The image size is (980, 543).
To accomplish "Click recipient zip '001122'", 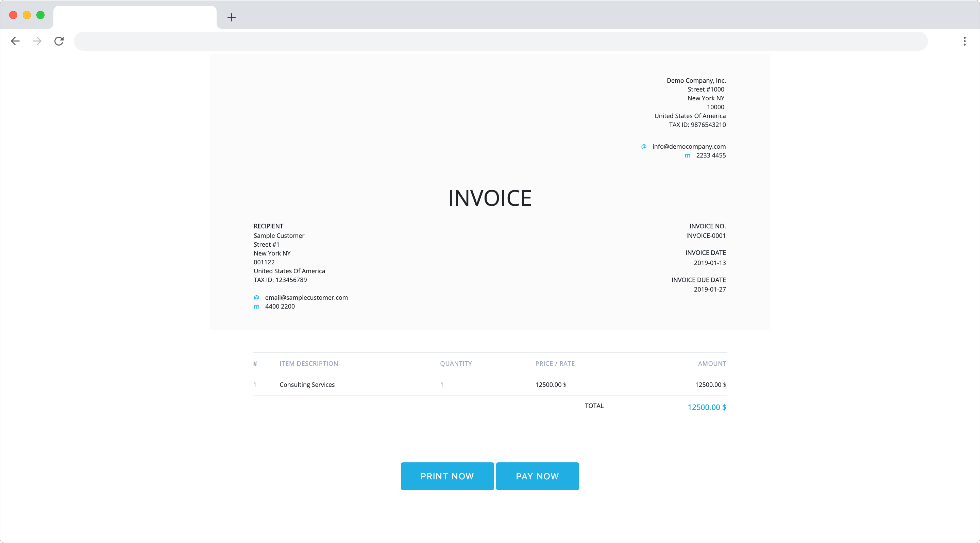I will [x=264, y=262].
